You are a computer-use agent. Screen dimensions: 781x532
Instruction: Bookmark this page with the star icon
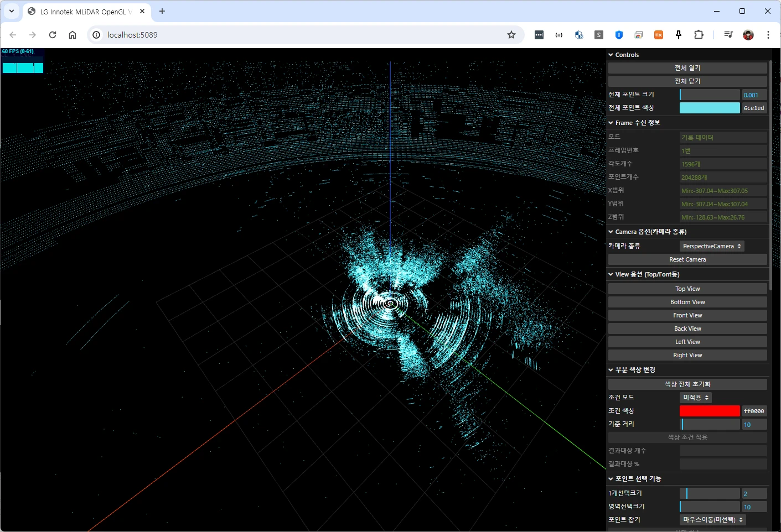511,35
